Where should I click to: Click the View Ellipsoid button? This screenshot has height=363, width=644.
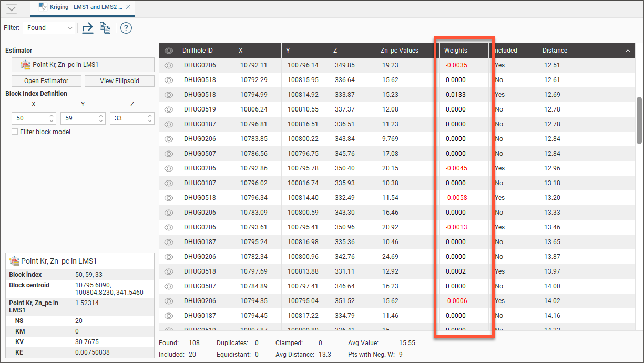pyautogui.click(x=119, y=81)
